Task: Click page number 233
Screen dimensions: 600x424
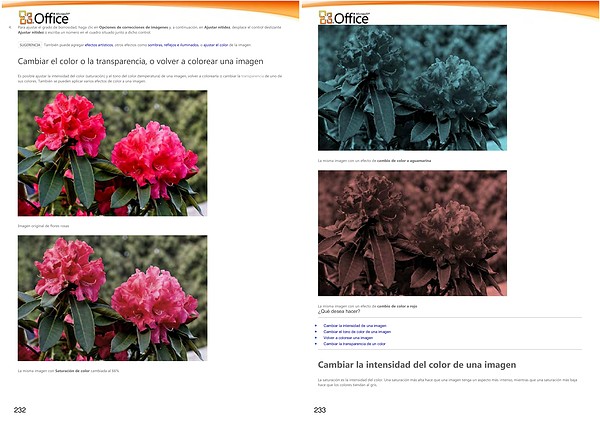Action: point(320,411)
